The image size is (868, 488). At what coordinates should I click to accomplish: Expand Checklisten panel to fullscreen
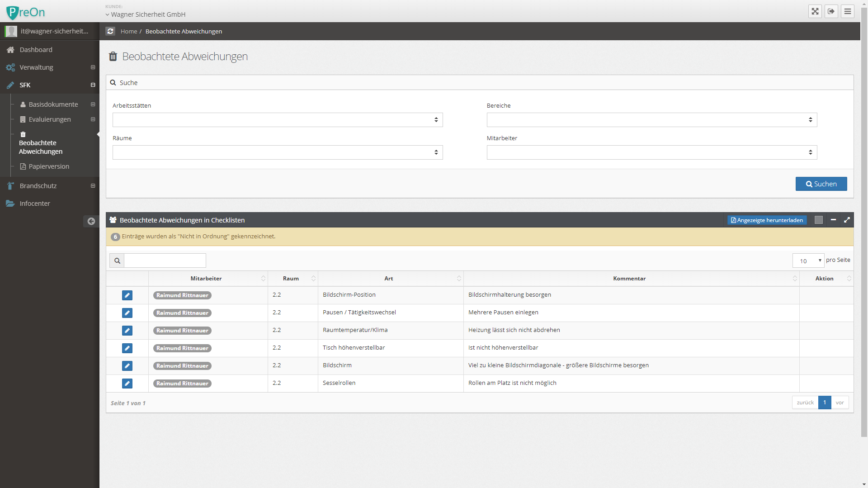point(847,220)
